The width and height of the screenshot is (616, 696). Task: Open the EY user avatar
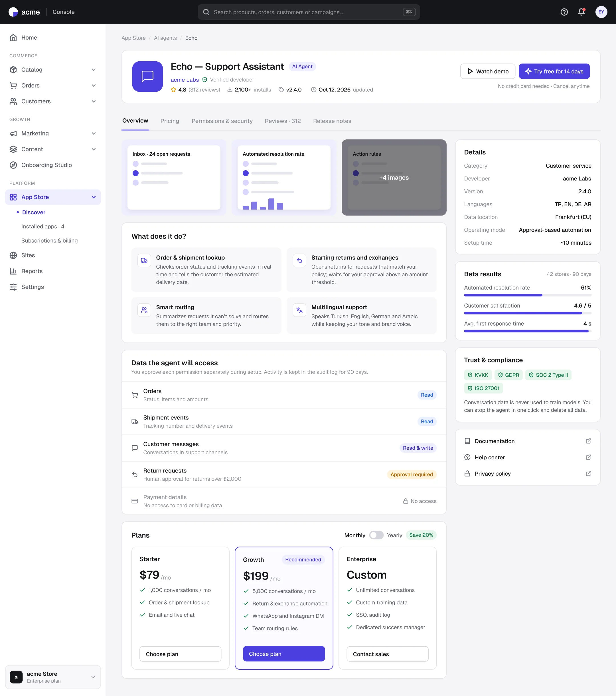point(601,12)
